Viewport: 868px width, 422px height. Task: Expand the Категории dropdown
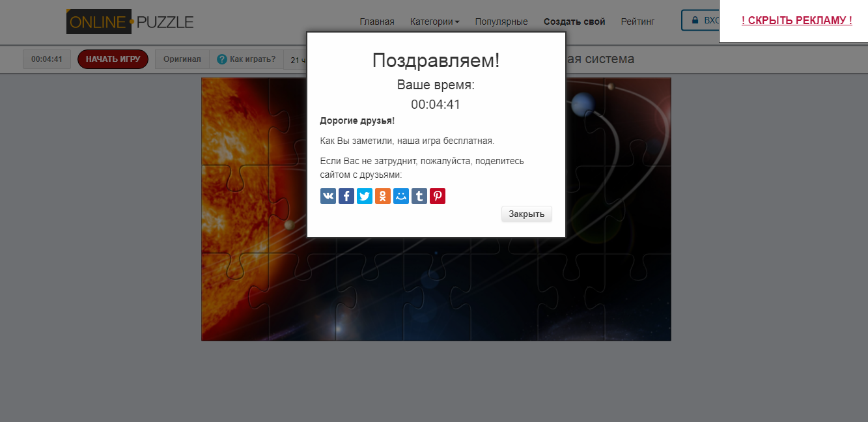pyautogui.click(x=434, y=21)
